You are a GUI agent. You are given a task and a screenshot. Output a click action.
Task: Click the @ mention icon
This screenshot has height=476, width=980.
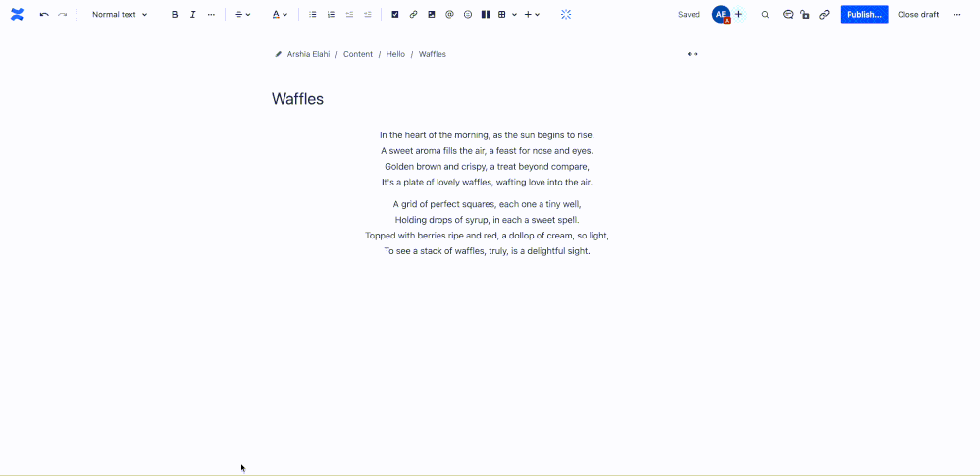(x=449, y=15)
